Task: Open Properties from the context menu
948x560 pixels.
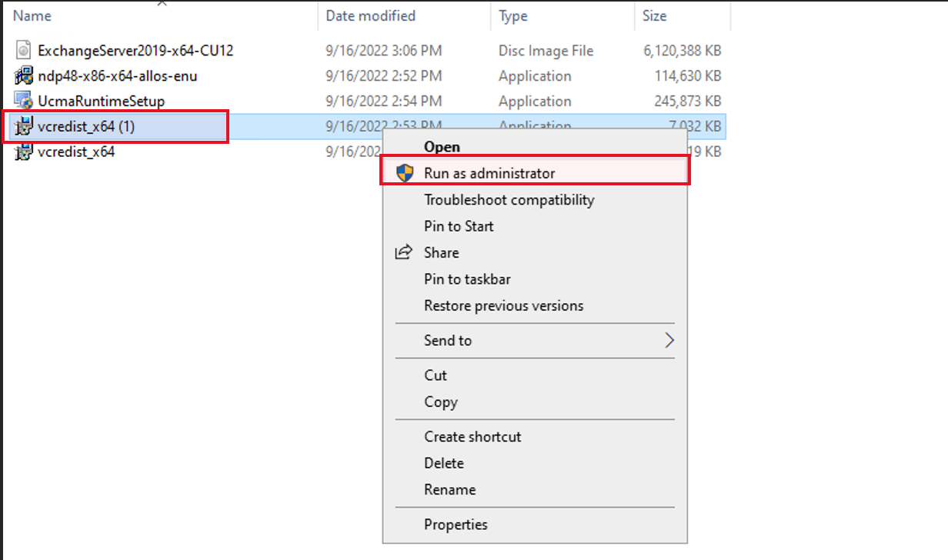Action: coord(455,524)
